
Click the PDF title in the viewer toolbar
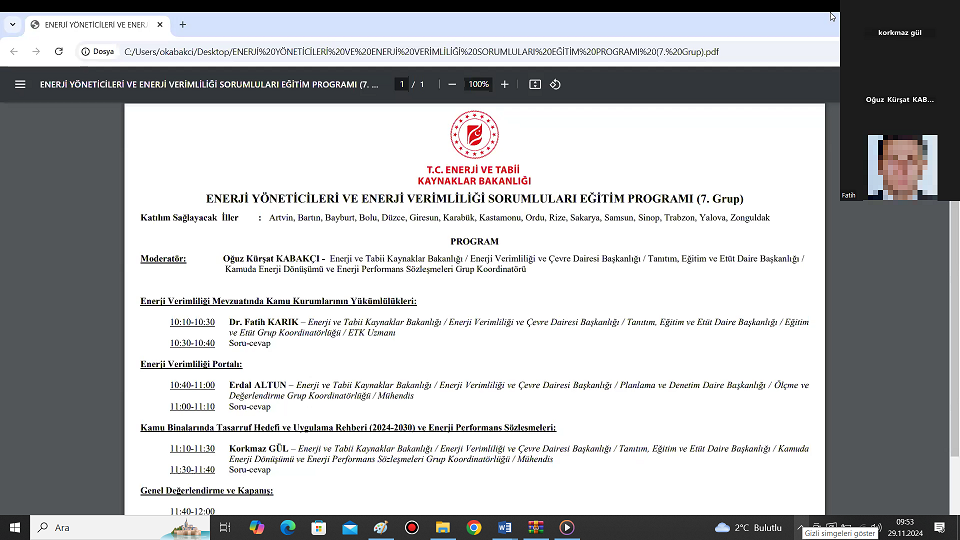[x=209, y=84]
